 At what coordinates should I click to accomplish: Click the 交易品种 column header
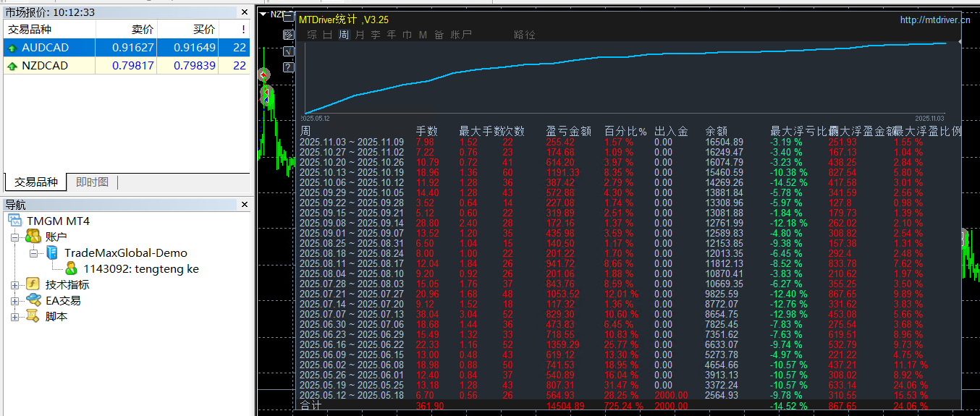click(49, 30)
